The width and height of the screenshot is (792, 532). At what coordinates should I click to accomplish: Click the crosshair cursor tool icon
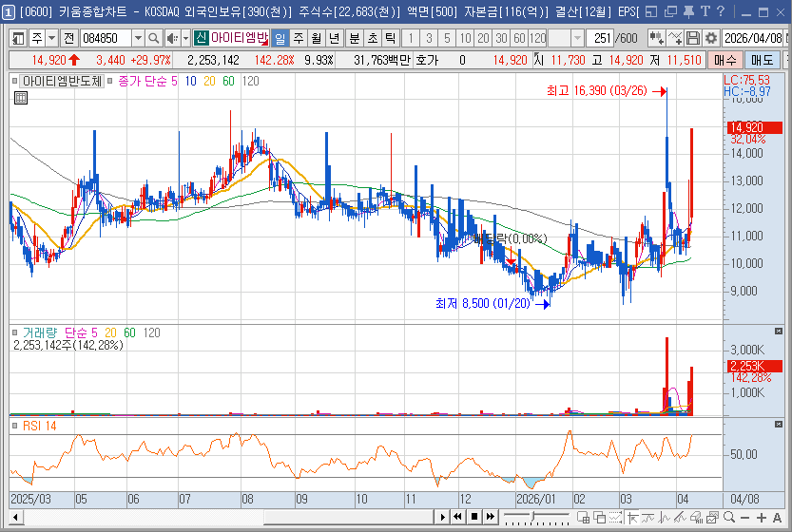632,517
